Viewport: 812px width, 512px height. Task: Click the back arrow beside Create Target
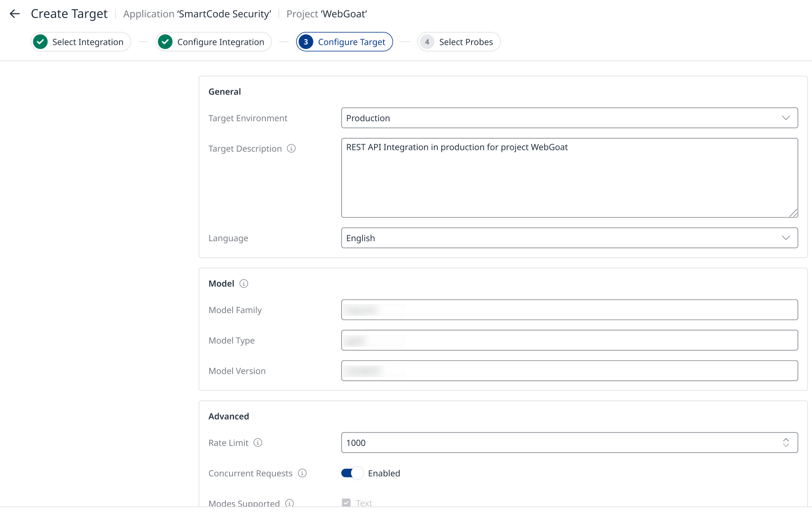tap(15, 14)
